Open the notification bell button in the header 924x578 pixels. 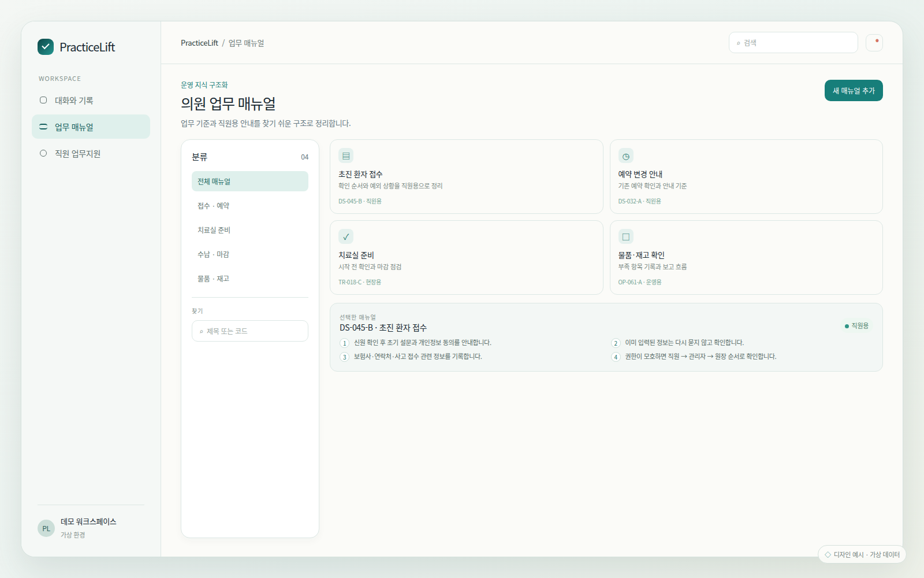point(874,43)
